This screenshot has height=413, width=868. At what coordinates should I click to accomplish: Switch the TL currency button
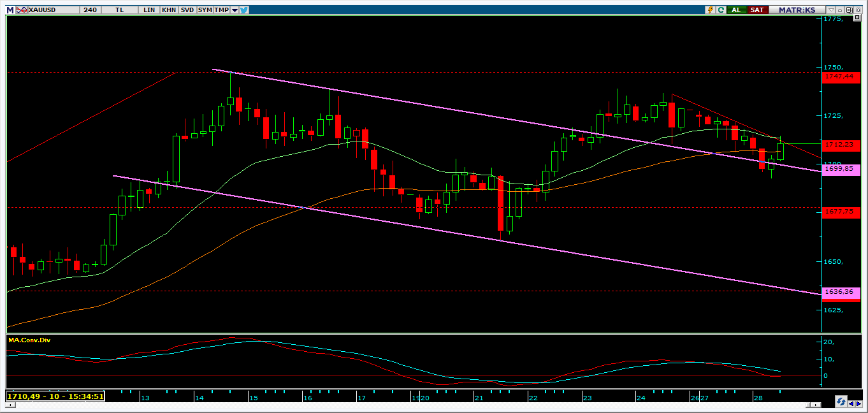(x=120, y=10)
